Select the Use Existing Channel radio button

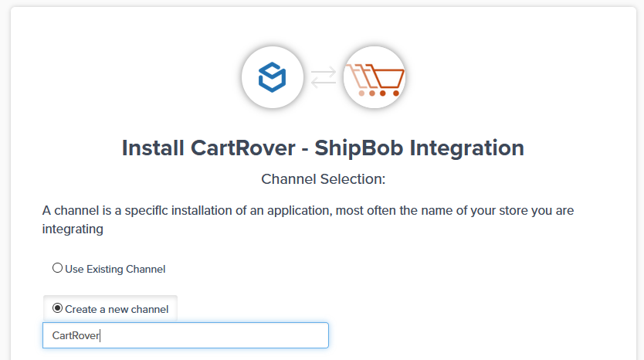point(57,268)
